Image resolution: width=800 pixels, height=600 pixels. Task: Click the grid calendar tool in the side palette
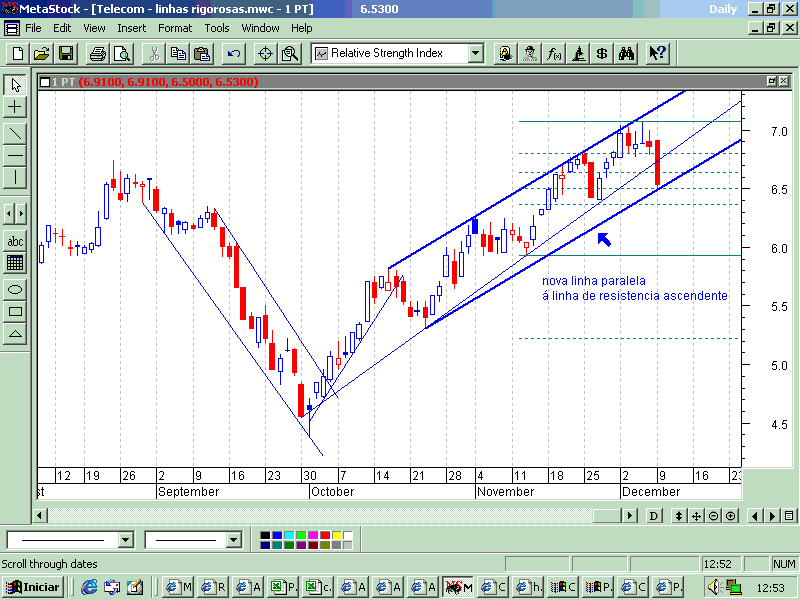(15, 263)
